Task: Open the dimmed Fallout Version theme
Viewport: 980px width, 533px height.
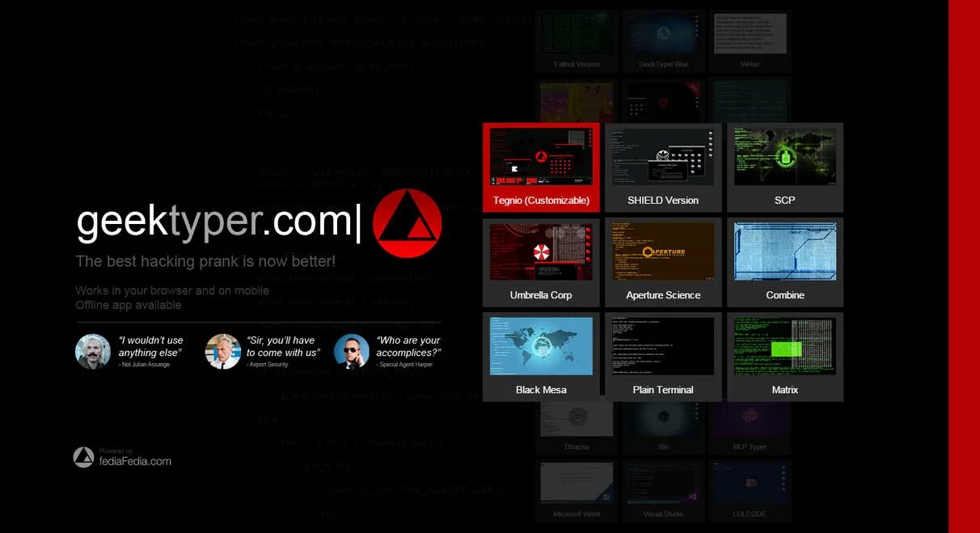Action: click(x=577, y=41)
